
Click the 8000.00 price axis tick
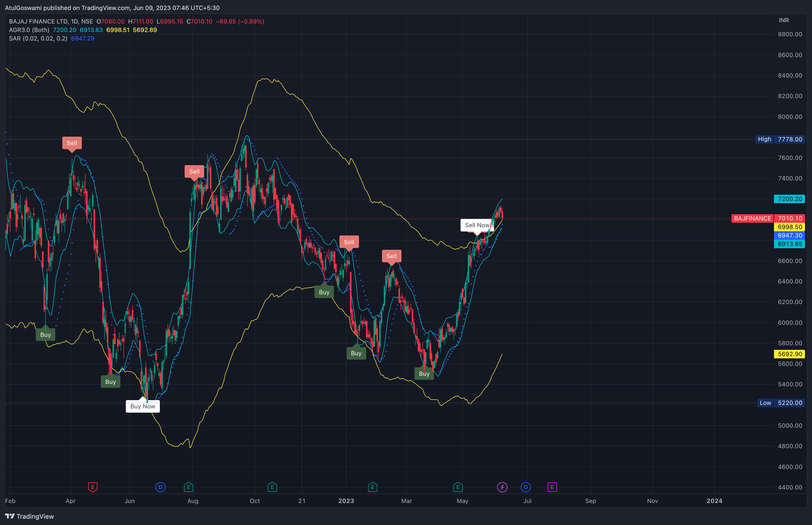tap(790, 117)
